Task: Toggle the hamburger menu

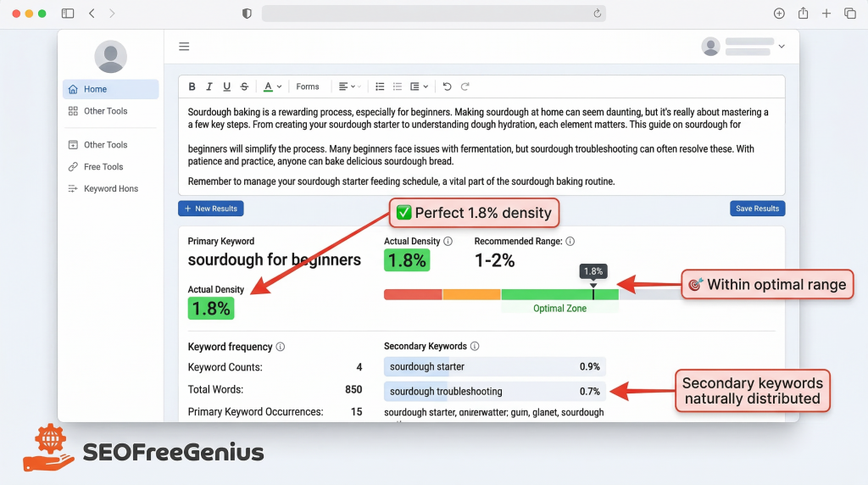Action: [x=184, y=47]
